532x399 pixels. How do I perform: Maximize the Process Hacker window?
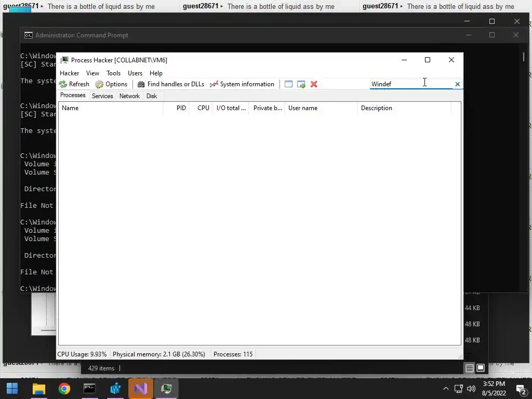(x=428, y=60)
